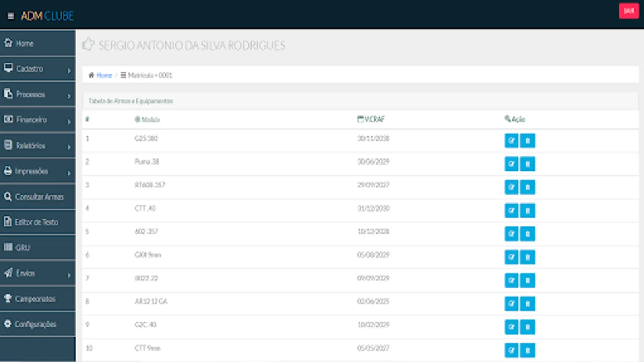644x362 pixels.
Task: Toggle the sidebar with the hamburger icon
Action: [x=11, y=16]
